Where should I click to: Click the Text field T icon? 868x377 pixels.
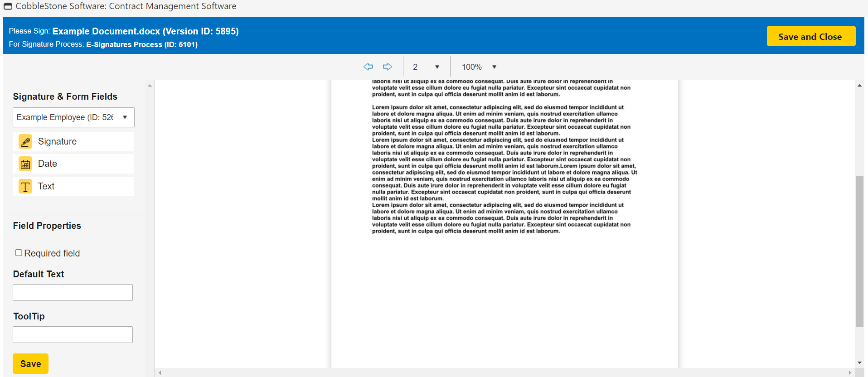[25, 186]
